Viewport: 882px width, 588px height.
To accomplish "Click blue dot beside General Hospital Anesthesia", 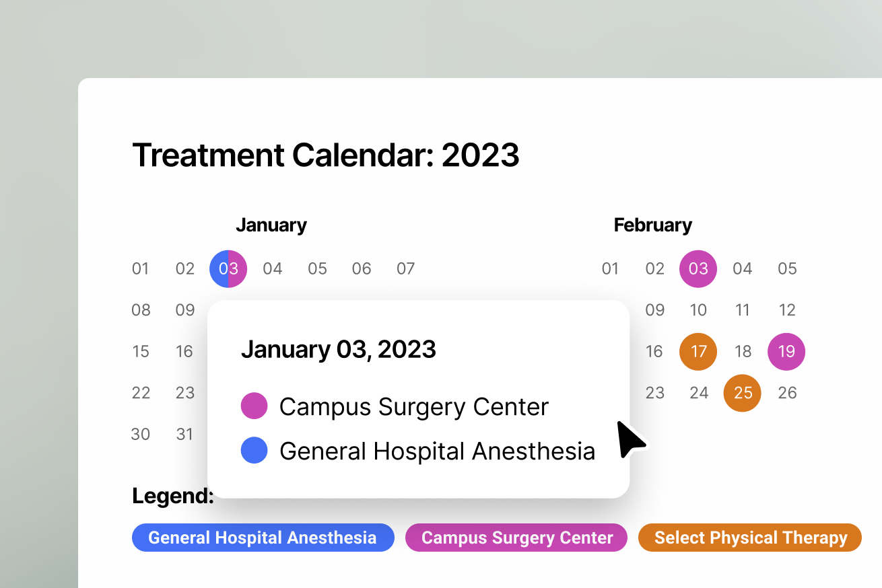I will pos(255,451).
